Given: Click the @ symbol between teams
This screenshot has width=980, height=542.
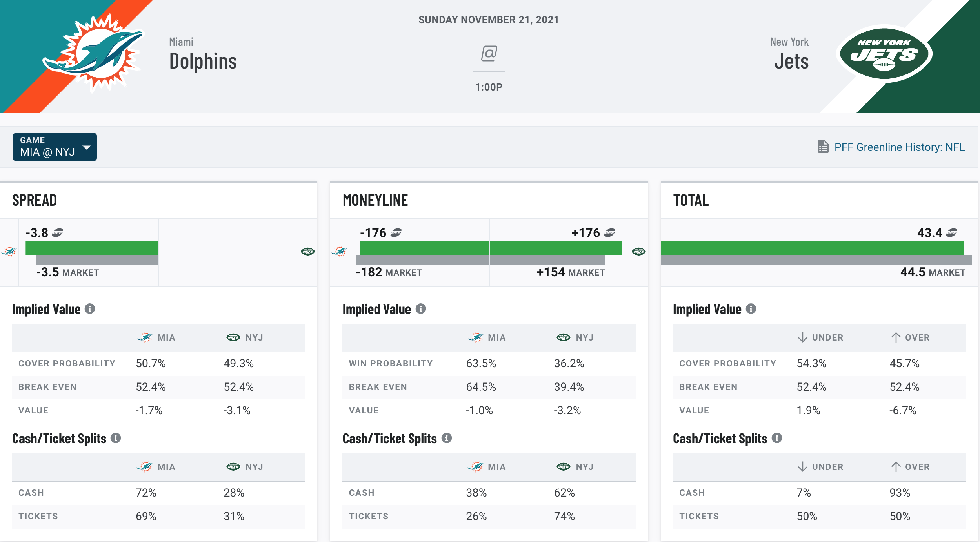Looking at the screenshot, I should coord(489,53).
